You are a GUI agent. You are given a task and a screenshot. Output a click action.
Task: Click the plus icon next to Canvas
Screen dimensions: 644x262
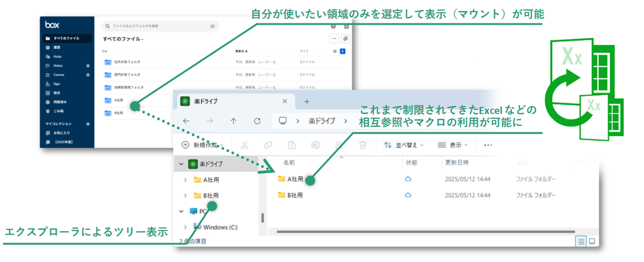click(88, 75)
